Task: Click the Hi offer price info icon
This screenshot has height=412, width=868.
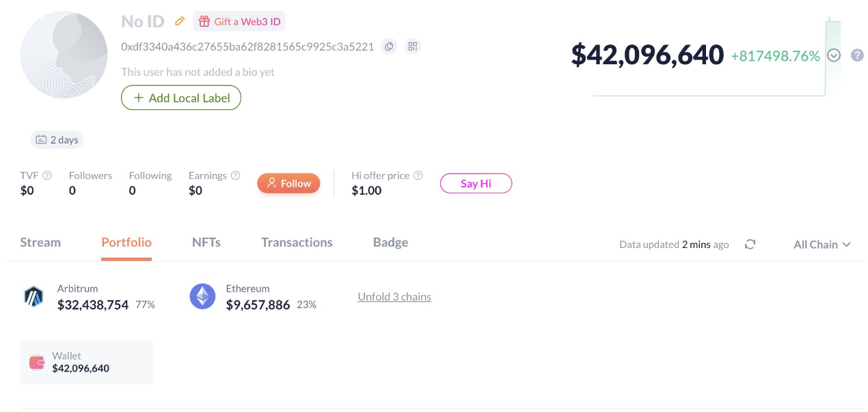Action: 418,176
